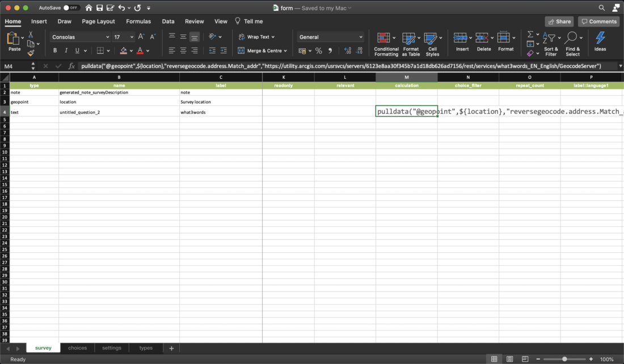Screen dimensions: 624x364
Task: Expand Wrap Text options arrow
Action: pos(273,37)
